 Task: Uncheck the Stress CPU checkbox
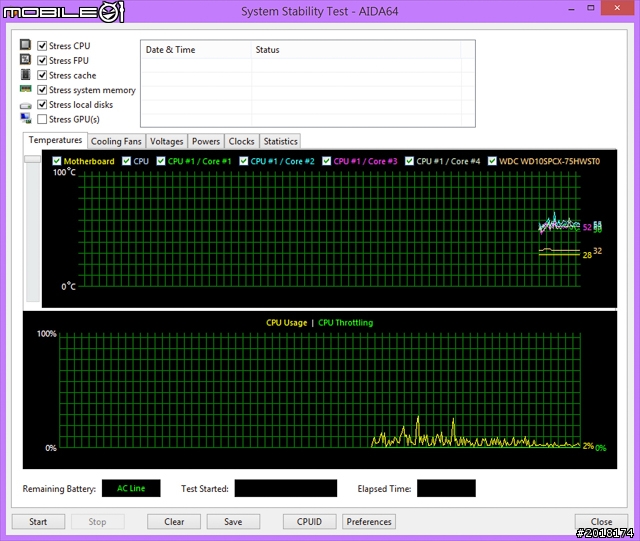click(42, 46)
